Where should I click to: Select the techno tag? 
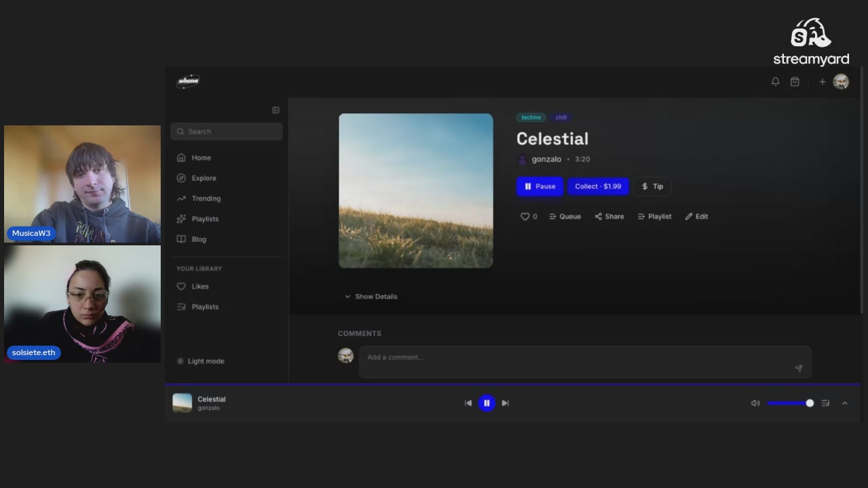531,117
